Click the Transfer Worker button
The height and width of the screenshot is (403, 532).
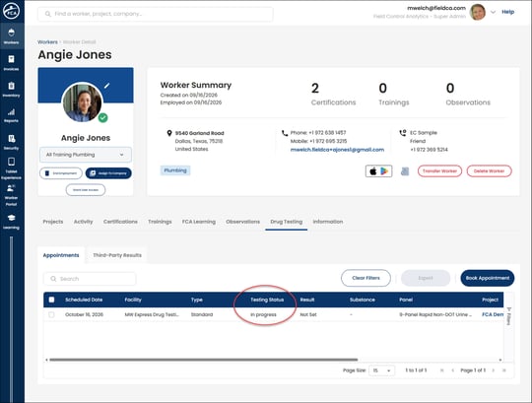439,171
